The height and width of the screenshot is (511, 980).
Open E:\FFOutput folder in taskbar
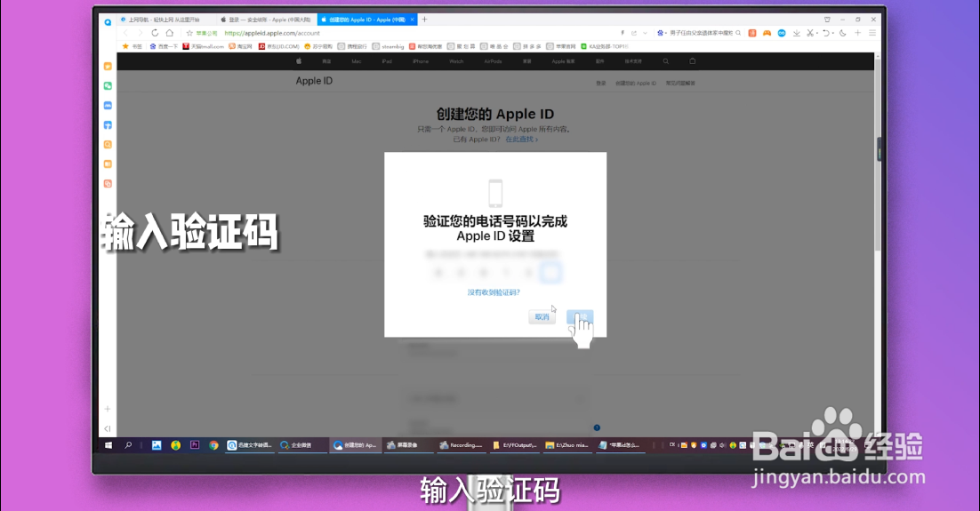click(x=514, y=445)
